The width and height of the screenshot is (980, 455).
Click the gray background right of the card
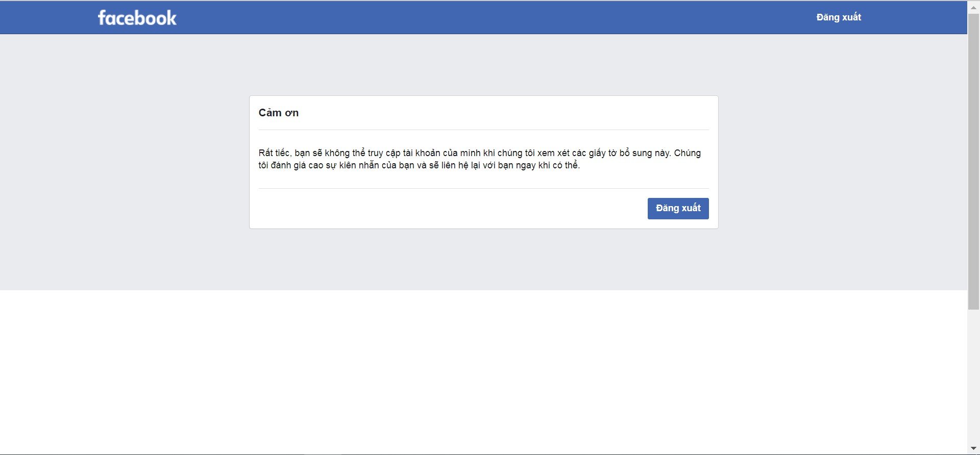coord(842,162)
